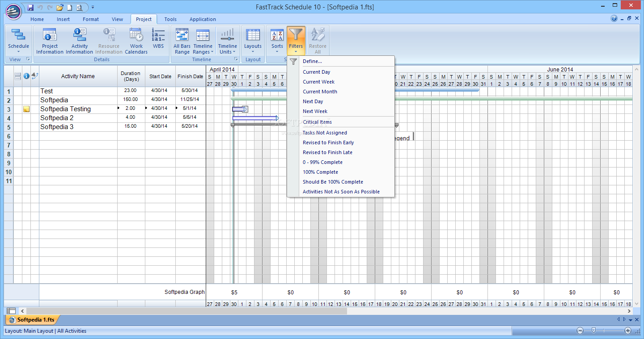
Task: Select row header number 1
Action: click(x=8, y=91)
